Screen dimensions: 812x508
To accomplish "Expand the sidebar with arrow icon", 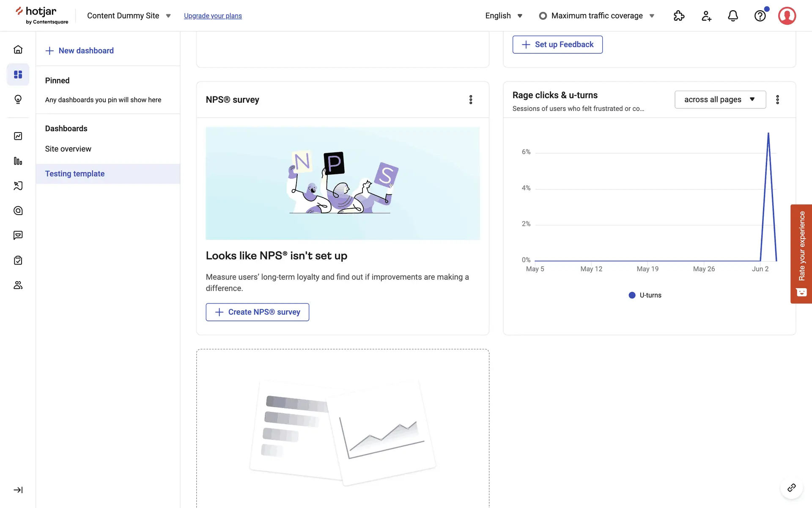I will [x=18, y=490].
